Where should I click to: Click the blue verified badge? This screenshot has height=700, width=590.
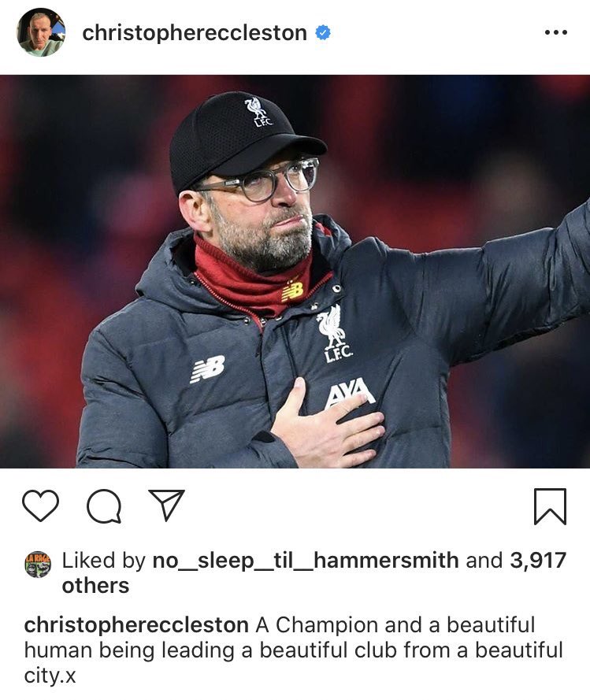click(323, 32)
